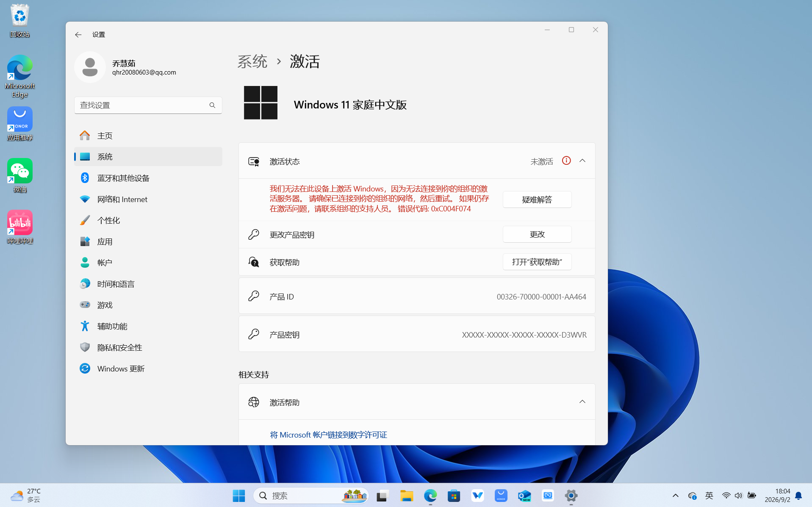Open 辅助功能 settings
Image resolution: width=812 pixels, height=507 pixels.
click(148, 326)
